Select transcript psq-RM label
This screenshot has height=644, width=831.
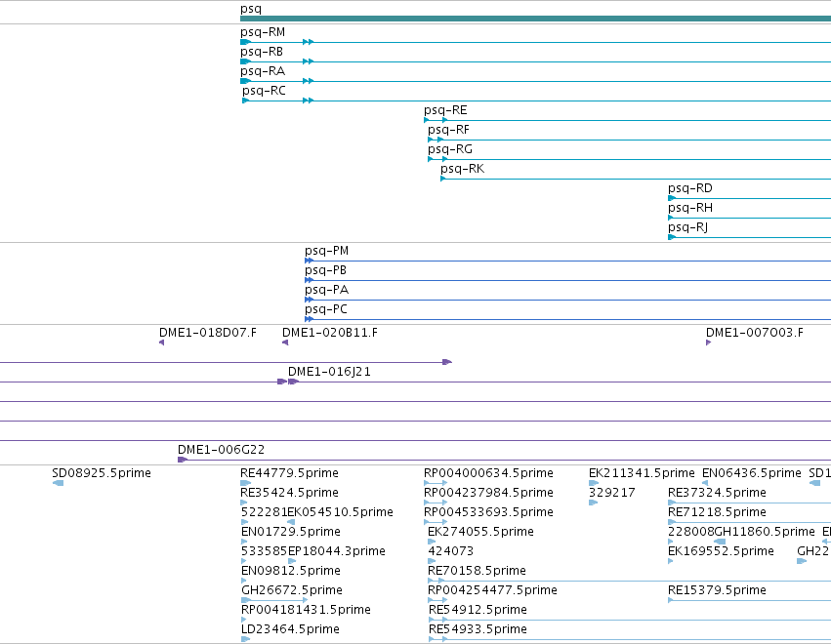tap(263, 32)
